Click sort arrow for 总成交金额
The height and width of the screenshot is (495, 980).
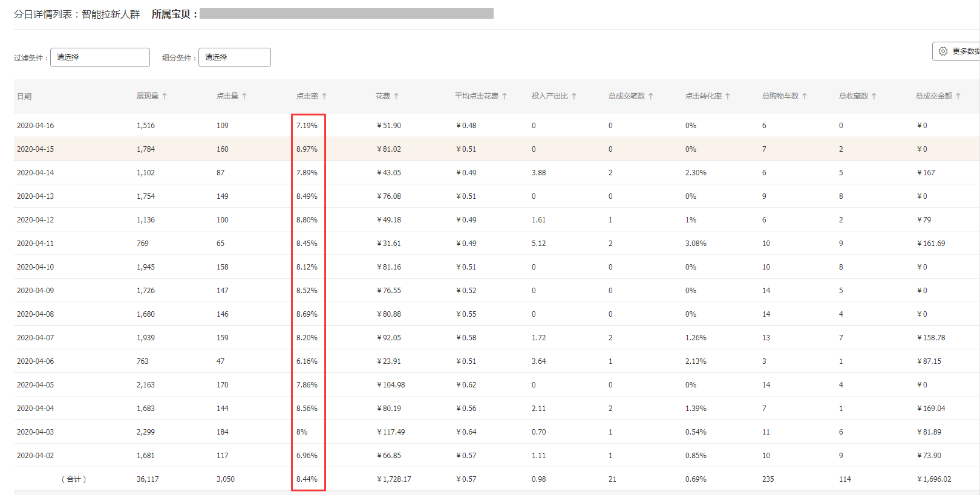tap(958, 96)
